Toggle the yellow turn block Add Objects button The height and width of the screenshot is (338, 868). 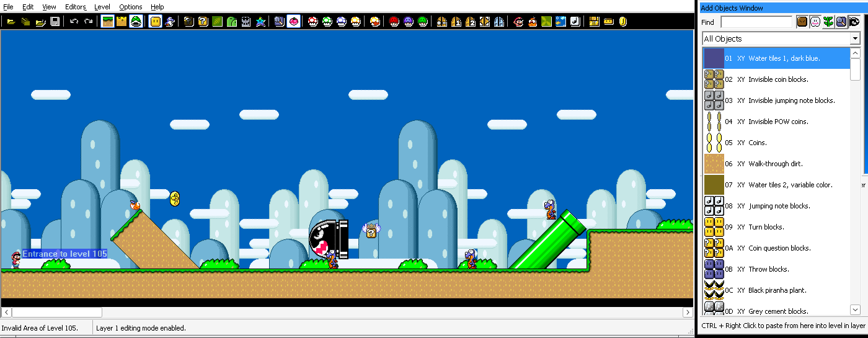pos(156,22)
